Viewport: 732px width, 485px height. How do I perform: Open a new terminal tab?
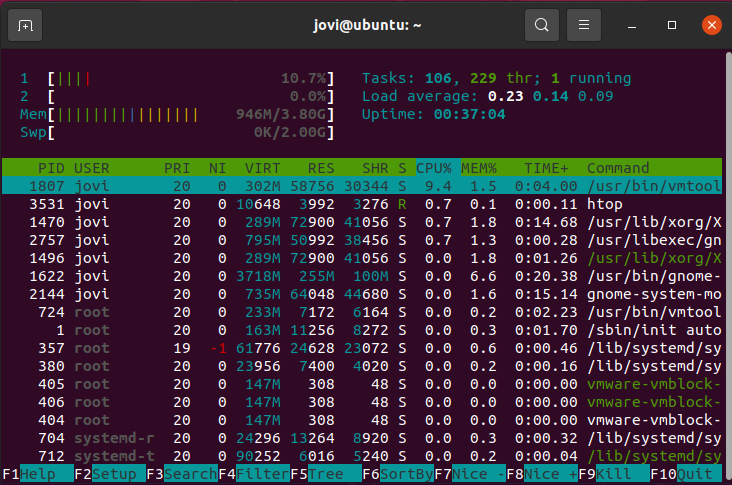click(x=25, y=25)
